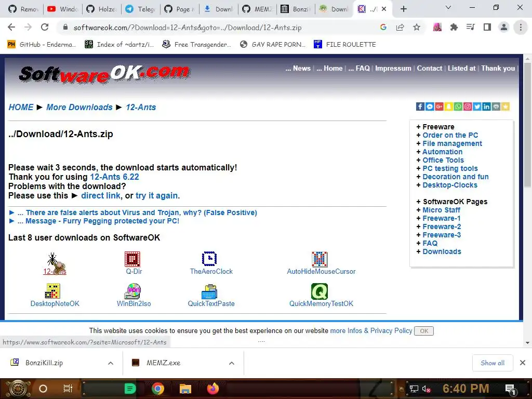The width and height of the screenshot is (532, 399).
Task: Open the taskbar notification center icon
Action: (x=510, y=389)
